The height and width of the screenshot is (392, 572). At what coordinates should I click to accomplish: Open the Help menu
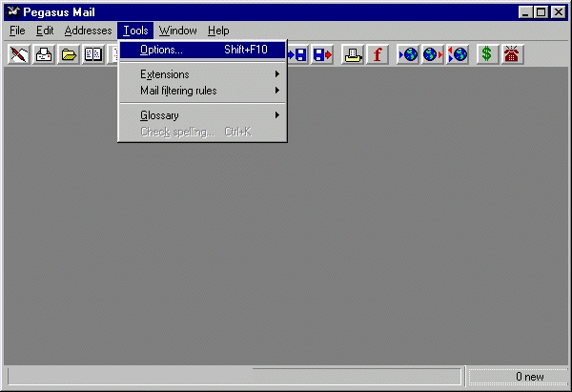click(x=218, y=31)
